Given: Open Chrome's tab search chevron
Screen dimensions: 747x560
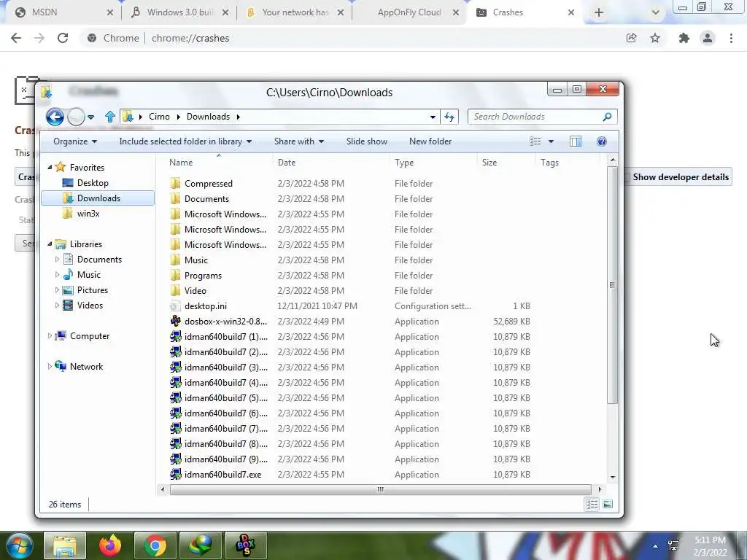Looking at the screenshot, I should pos(656,13).
